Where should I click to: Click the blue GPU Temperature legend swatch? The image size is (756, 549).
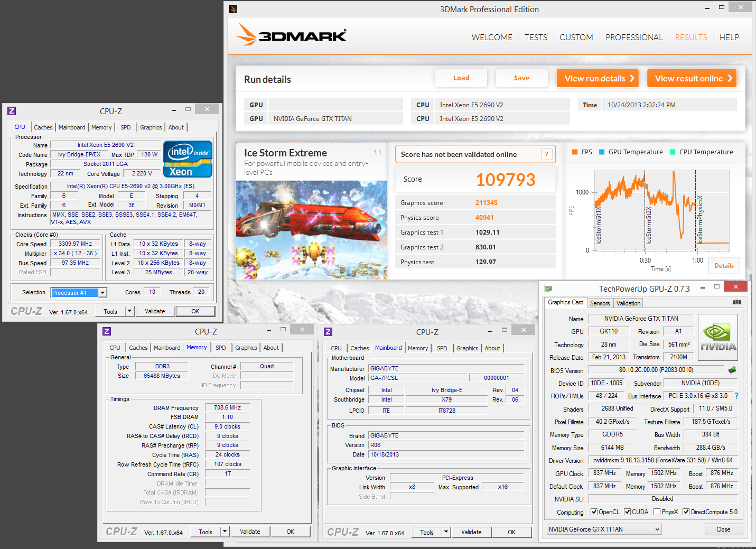pos(602,152)
